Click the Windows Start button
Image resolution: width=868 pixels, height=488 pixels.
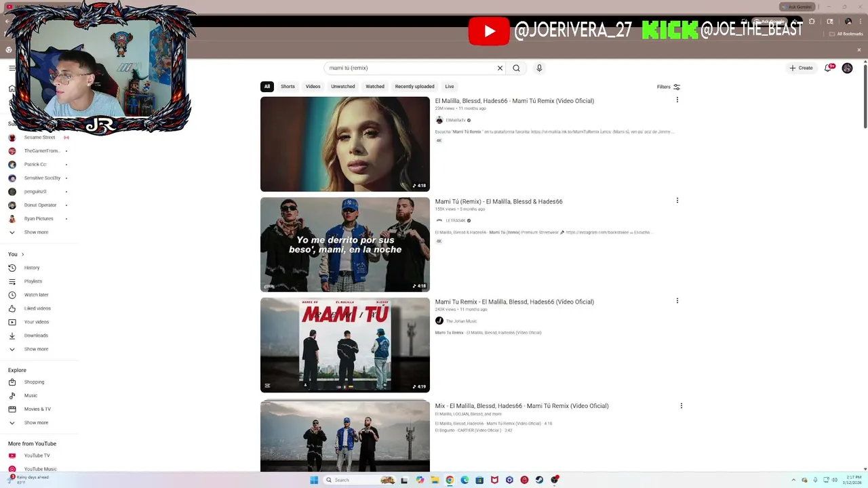click(x=314, y=480)
